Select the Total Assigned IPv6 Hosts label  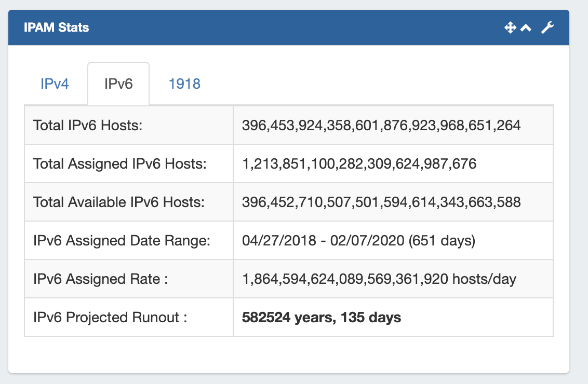[x=120, y=164]
